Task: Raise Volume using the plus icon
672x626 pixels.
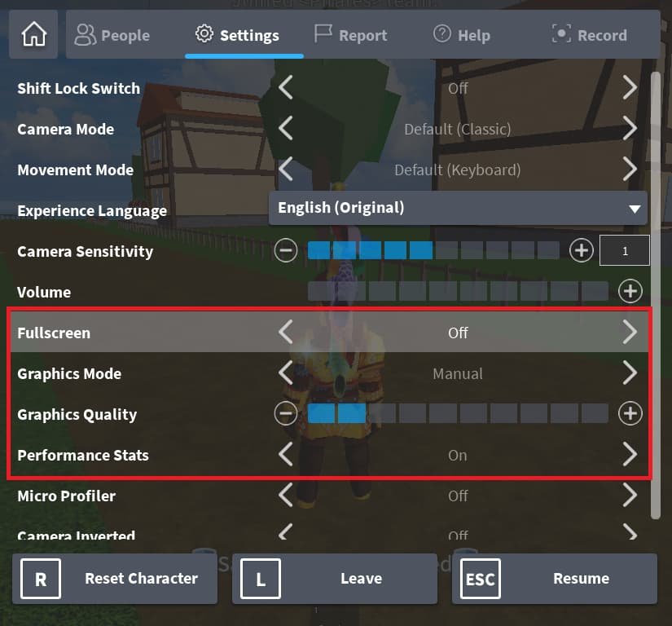Action: [x=630, y=291]
